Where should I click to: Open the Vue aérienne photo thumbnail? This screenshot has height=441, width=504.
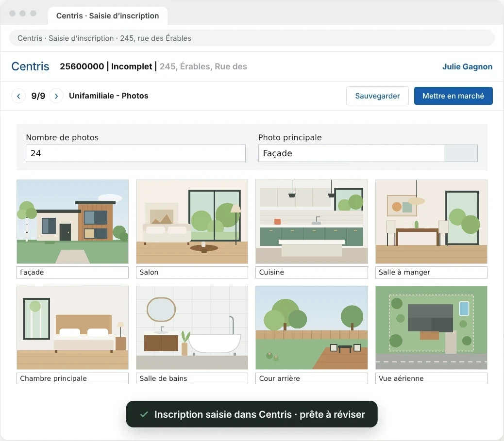[431, 327]
